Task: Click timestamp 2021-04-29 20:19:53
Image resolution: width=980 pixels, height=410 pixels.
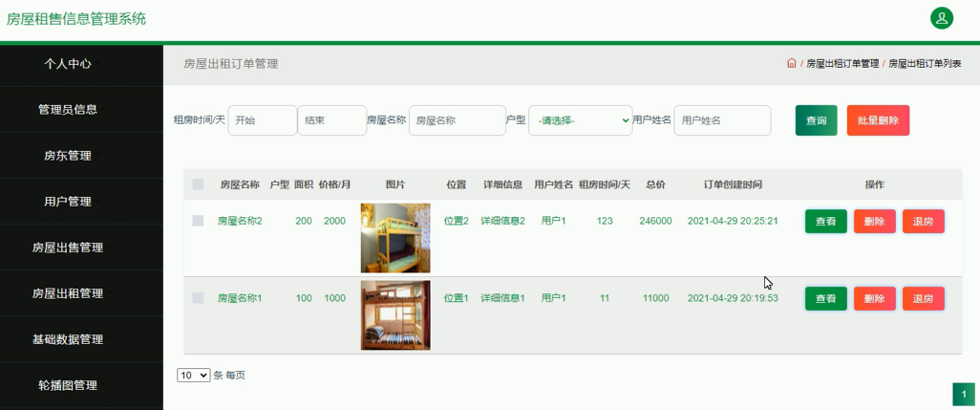Action: 733,298
